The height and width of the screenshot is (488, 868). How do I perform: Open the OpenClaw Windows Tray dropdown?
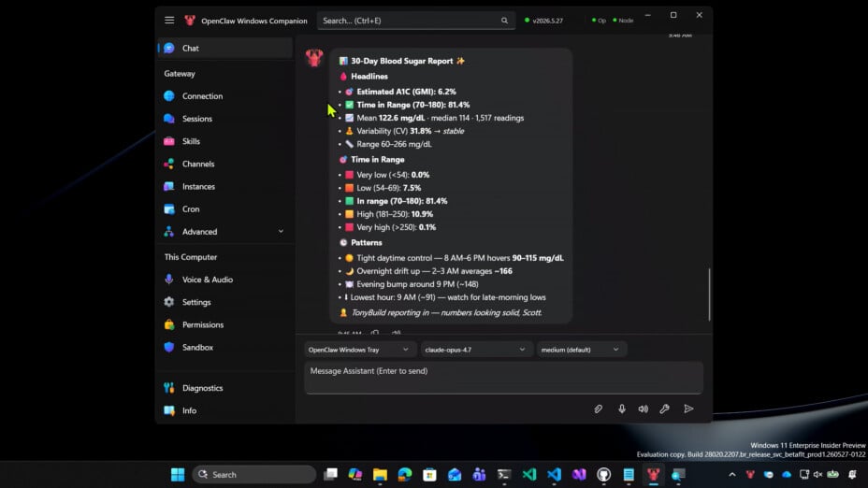359,350
